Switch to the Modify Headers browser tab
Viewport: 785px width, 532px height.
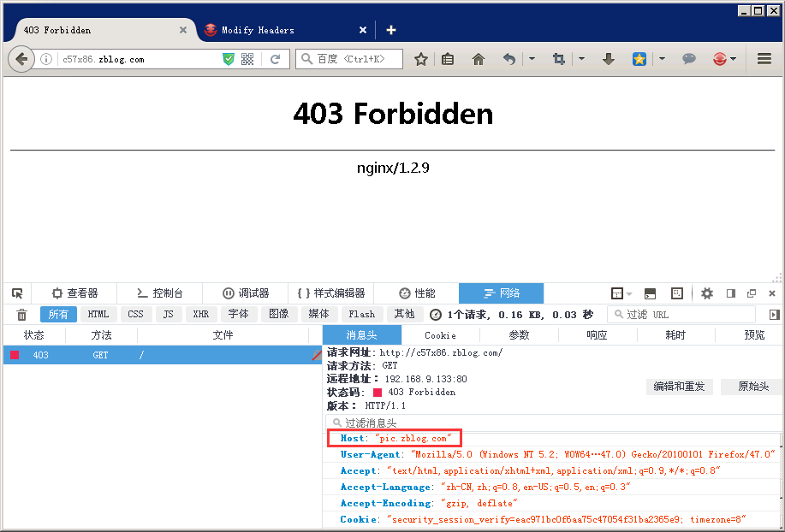point(257,30)
